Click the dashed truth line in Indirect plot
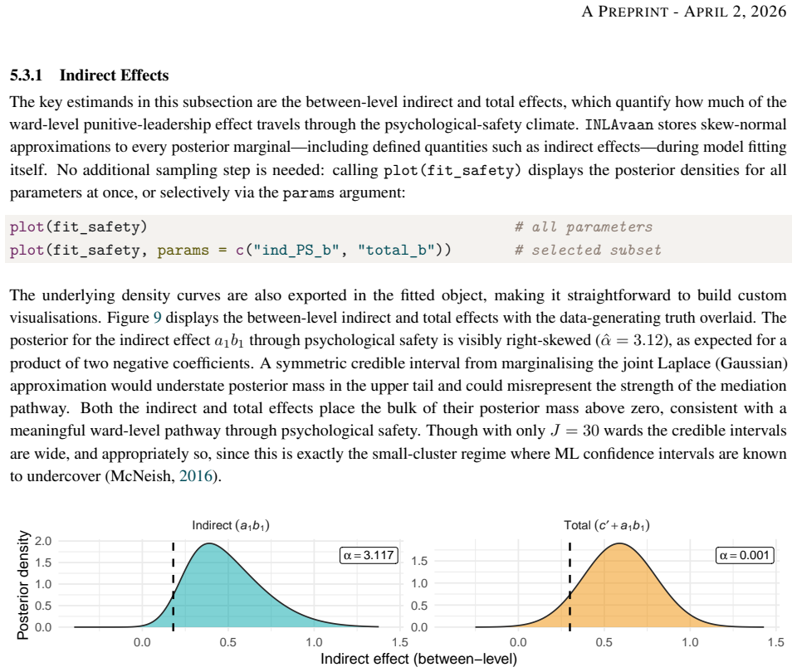Viewport: 797px width, 672px height. (174, 587)
